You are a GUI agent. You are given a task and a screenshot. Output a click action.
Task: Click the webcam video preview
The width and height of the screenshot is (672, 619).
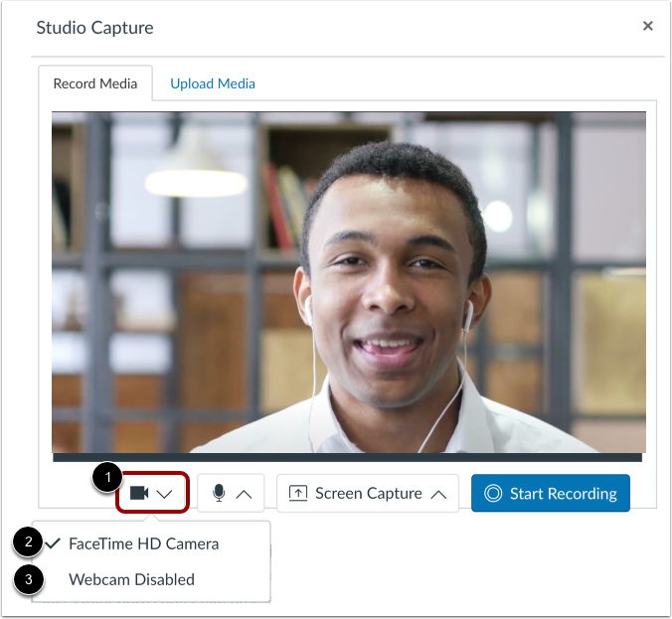coord(349,282)
